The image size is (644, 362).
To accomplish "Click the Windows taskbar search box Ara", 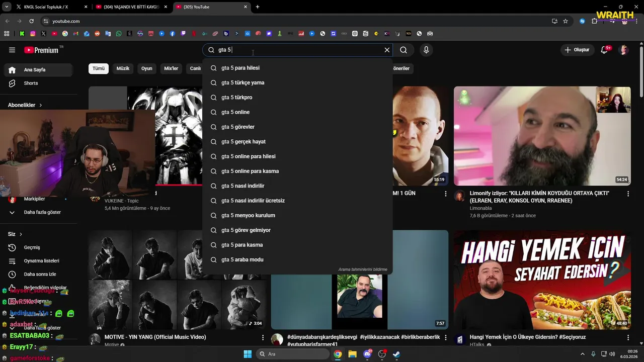I will tap(292, 354).
